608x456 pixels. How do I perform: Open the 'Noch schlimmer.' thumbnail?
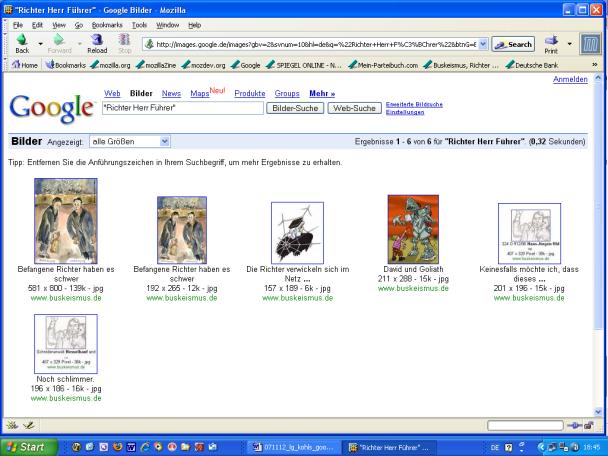[x=66, y=344]
